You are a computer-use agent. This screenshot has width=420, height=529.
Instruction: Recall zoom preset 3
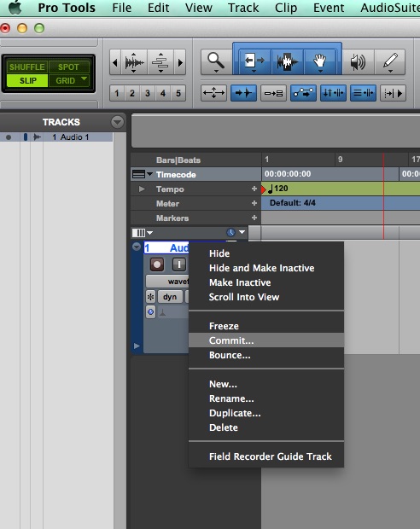click(x=148, y=93)
